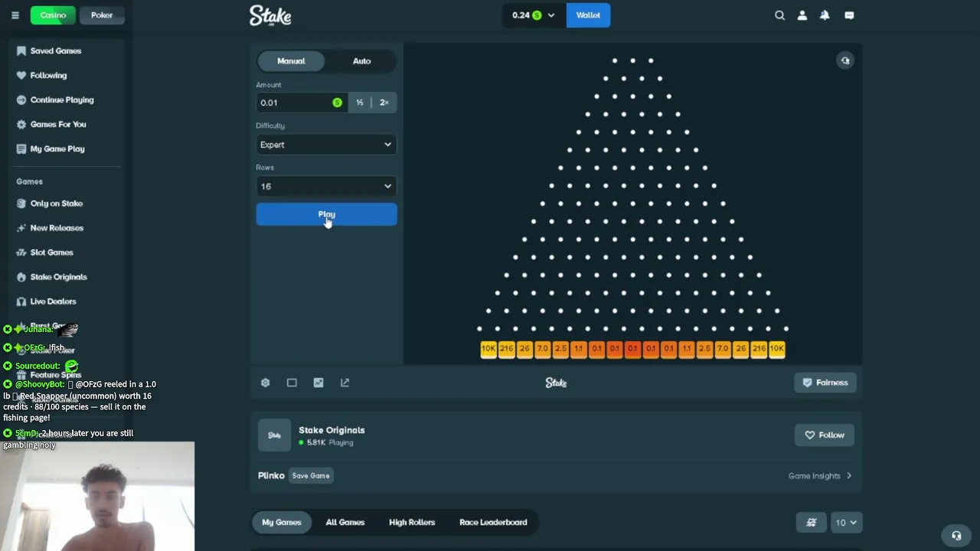
Task: Toggle the icon button beside the 10 dropdown
Action: tap(812, 523)
